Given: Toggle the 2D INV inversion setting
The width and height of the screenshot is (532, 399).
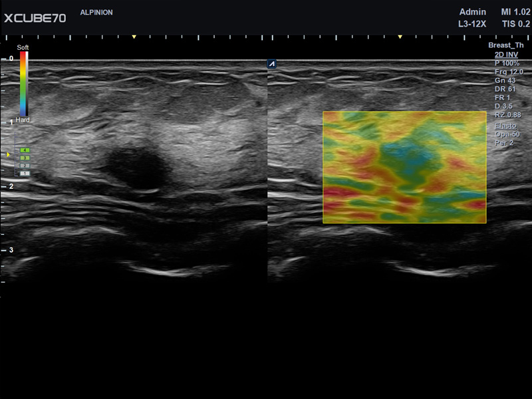Looking at the screenshot, I should pos(506,55).
